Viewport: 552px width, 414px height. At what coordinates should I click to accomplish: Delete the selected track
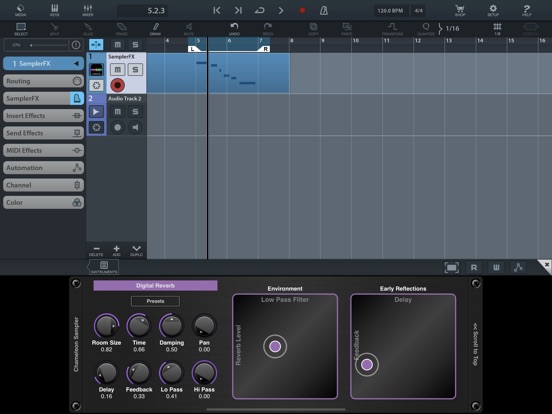pos(96,251)
